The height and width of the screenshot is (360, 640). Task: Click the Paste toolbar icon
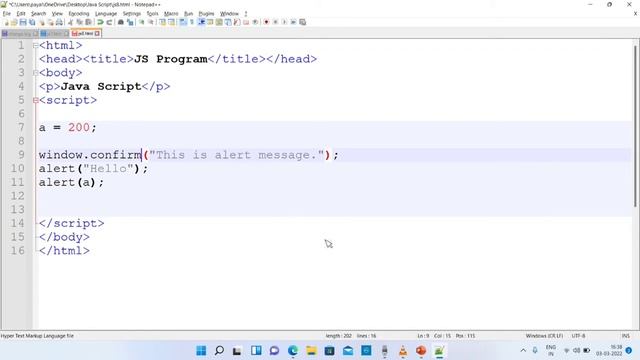(88, 22)
